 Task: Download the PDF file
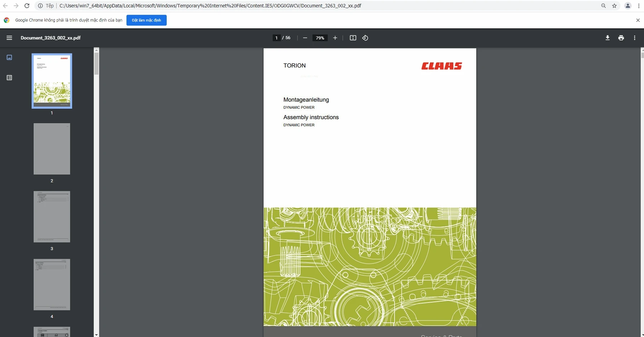click(607, 38)
